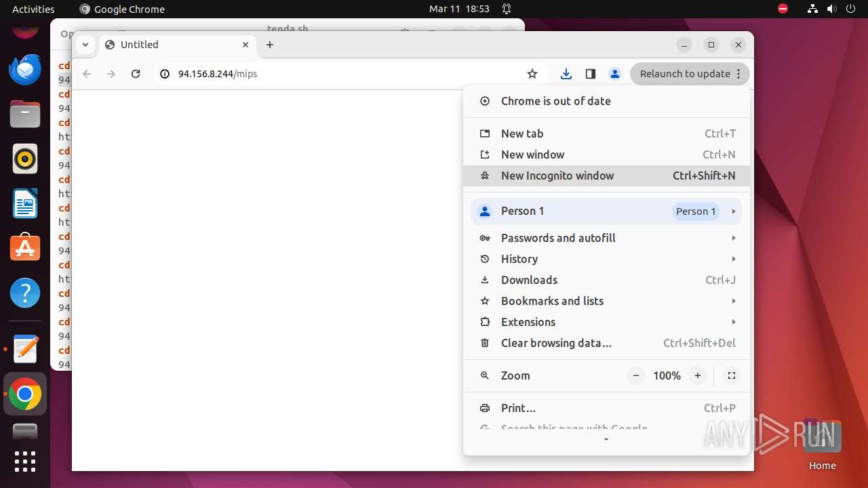868x488 pixels.
Task: Reload the page with the refresh icon
Action: coord(136,74)
